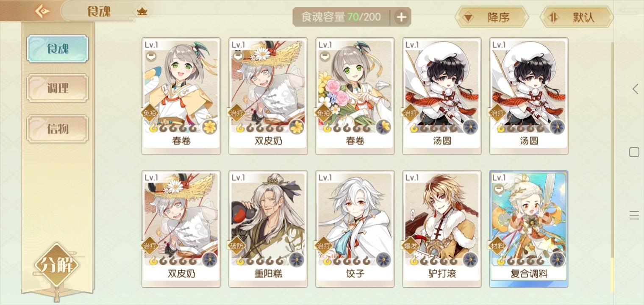Toggle the lock marker on 复合调料 card
644x305 pixels.
tap(499, 189)
